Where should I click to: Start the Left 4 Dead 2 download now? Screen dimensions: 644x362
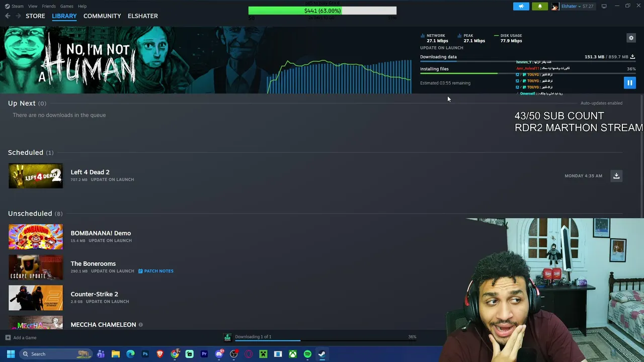[x=616, y=176]
